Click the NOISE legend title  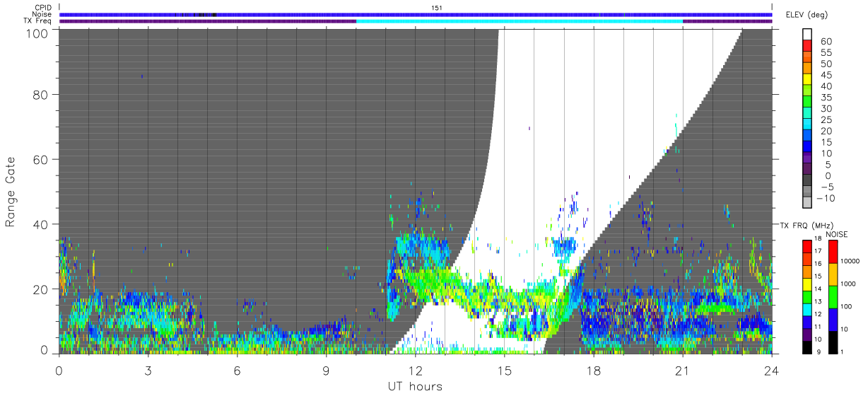coord(836,234)
